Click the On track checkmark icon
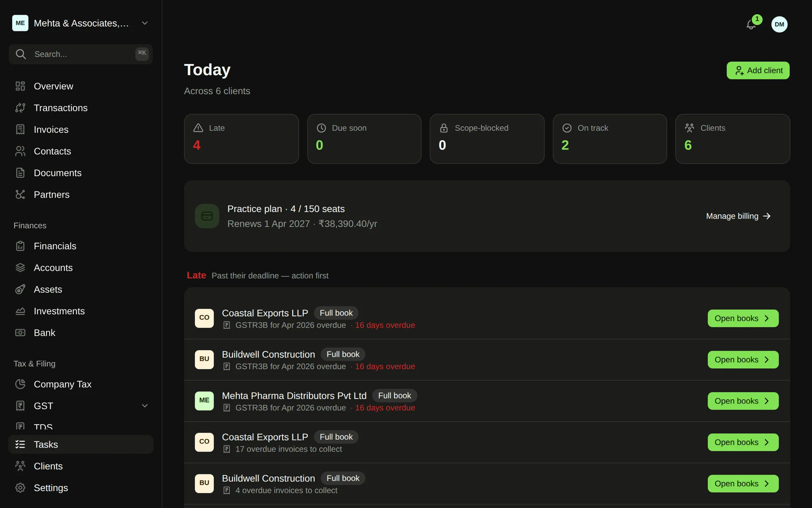 (567, 128)
